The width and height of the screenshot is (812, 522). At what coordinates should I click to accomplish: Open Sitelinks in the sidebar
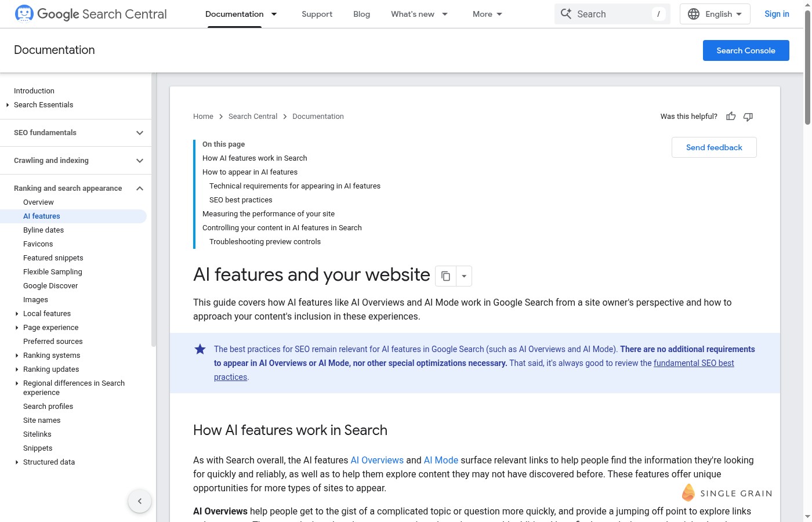coord(37,434)
